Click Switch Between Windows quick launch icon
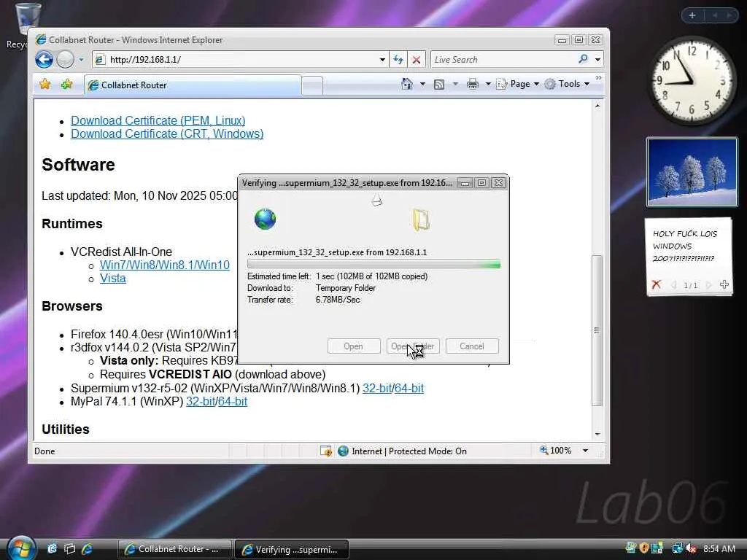Viewport: 747px width, 560px height. [69, 549]
